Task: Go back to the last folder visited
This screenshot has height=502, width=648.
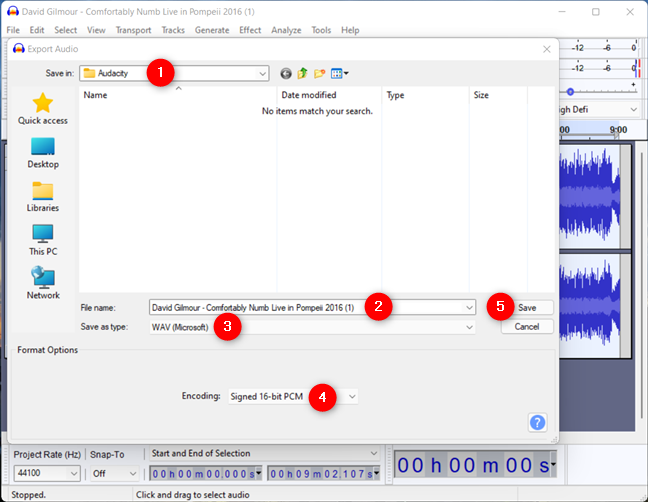Action: click(286, 74)
